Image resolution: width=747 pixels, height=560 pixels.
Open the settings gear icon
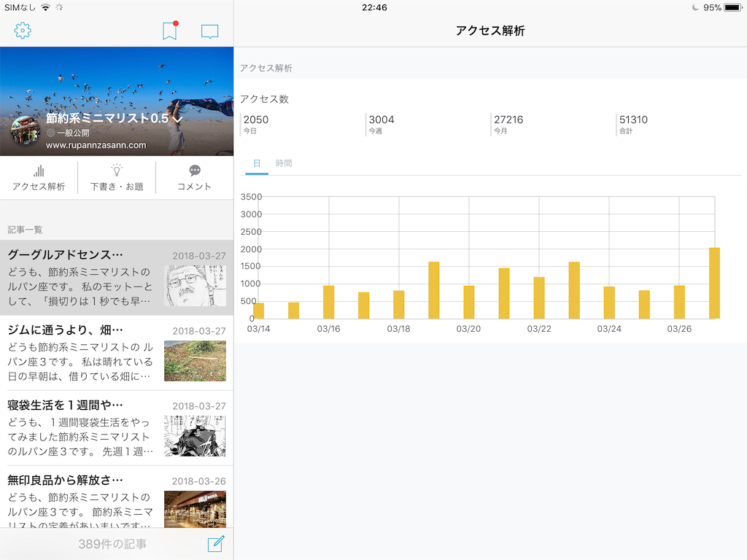(x=23, y=31)
